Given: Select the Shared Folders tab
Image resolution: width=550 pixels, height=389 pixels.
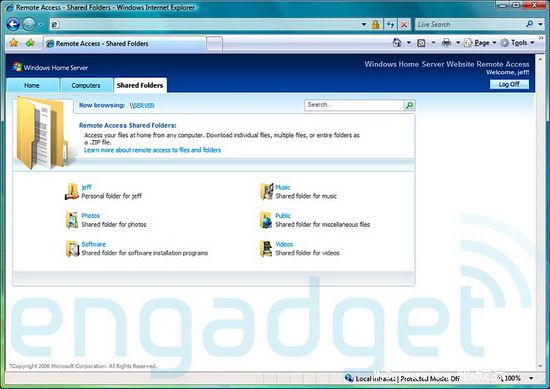Looking at the screenshot, I should coord(140,85).
